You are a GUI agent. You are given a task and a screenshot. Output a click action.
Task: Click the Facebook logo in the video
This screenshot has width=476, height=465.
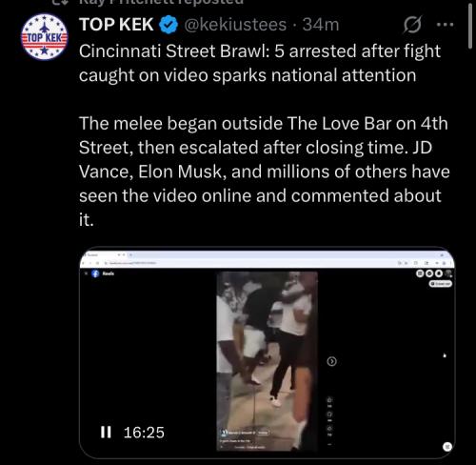[x=95, y=273]
